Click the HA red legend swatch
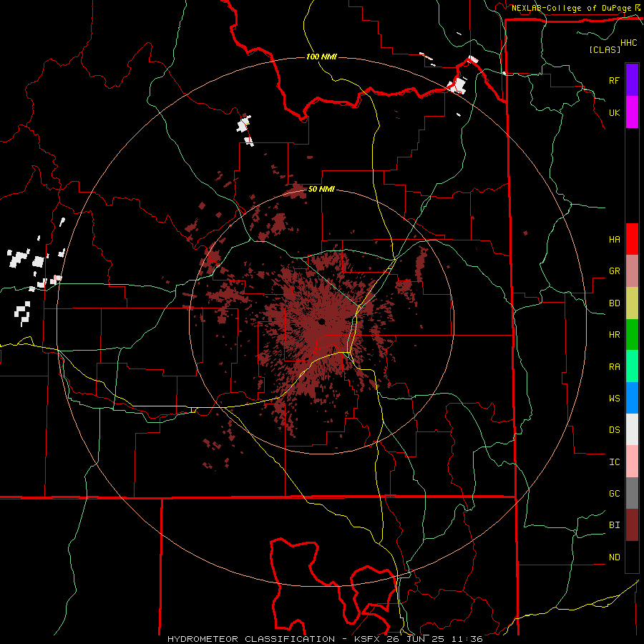This screenshot has width=644, height=644. [x=632, y=239]
